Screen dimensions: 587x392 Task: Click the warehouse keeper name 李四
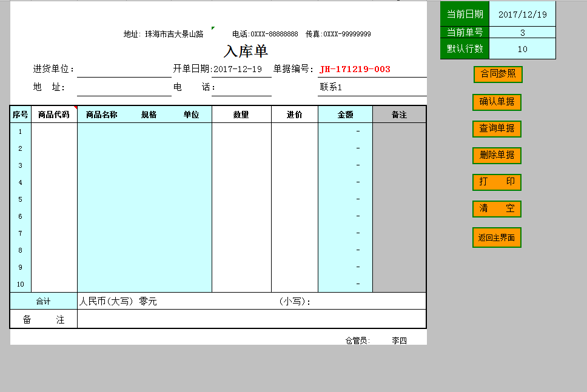398,341
